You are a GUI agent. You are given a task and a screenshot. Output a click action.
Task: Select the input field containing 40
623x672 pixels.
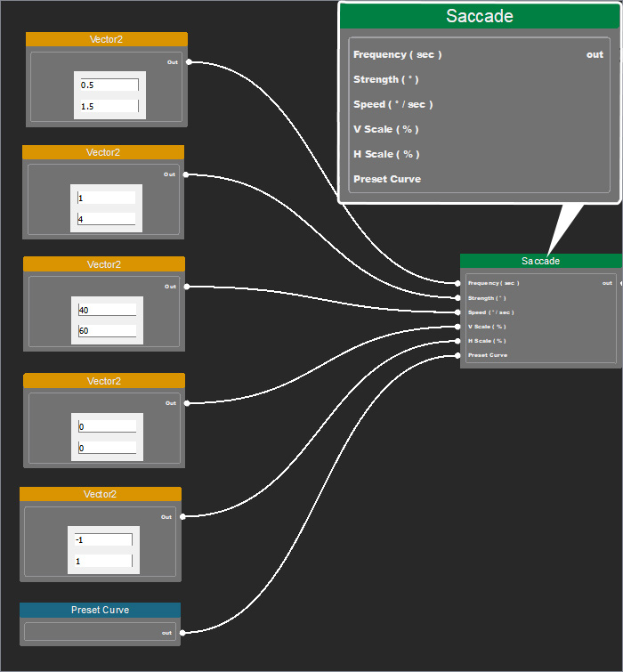[107, 310]
